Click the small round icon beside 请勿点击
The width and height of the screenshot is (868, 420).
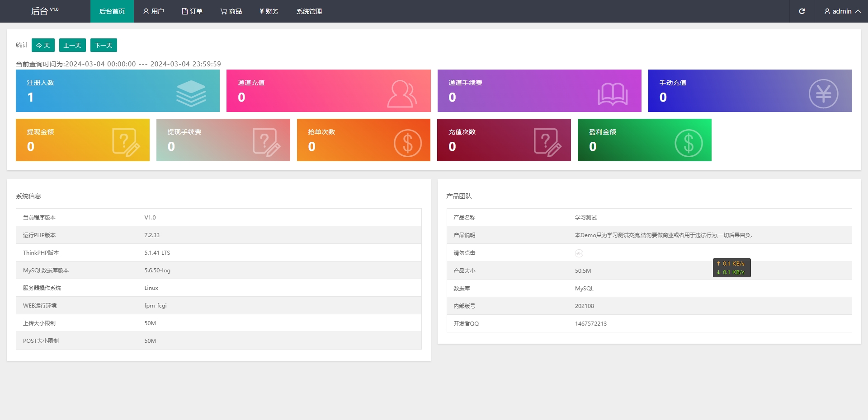579,253
